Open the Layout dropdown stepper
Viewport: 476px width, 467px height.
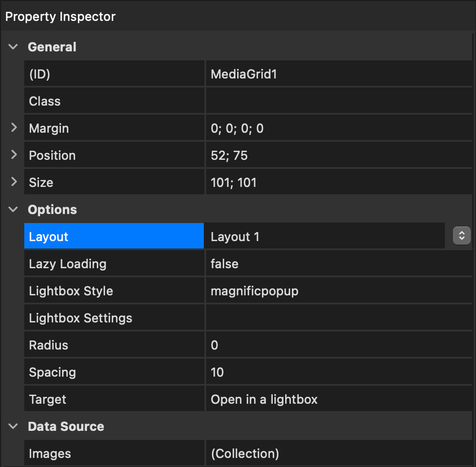[x=461, y=235]
